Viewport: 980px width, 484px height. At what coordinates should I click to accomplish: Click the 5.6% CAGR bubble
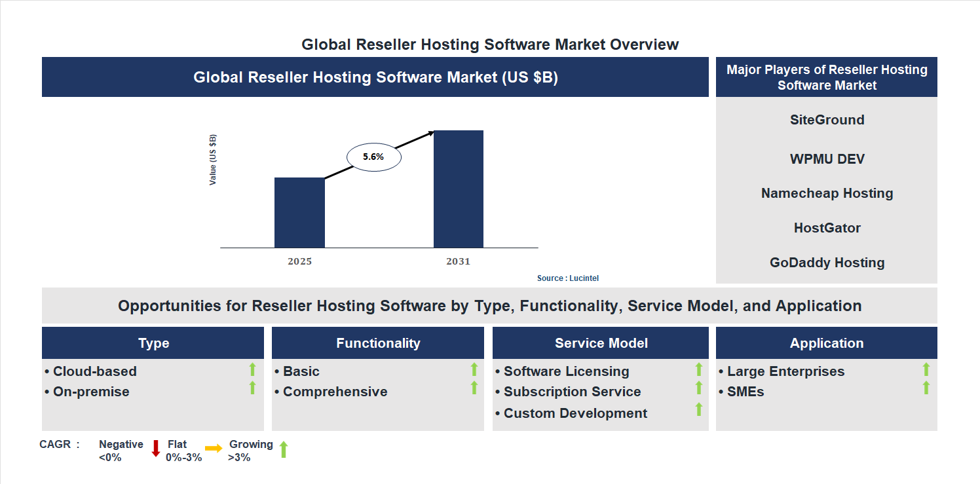(373, 156)
